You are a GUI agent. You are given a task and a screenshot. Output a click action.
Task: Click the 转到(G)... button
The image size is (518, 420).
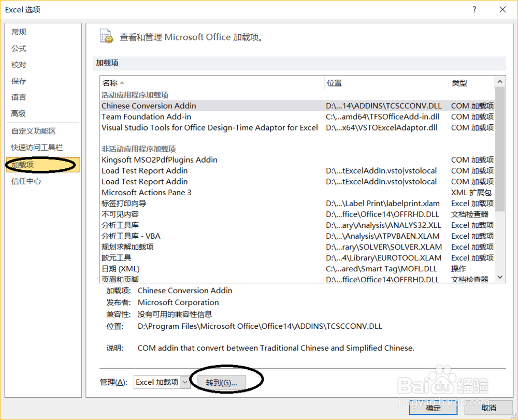point(221,382)
